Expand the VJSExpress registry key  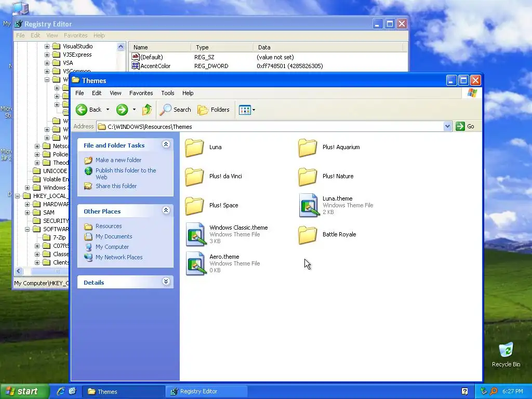tap(47, 55)
